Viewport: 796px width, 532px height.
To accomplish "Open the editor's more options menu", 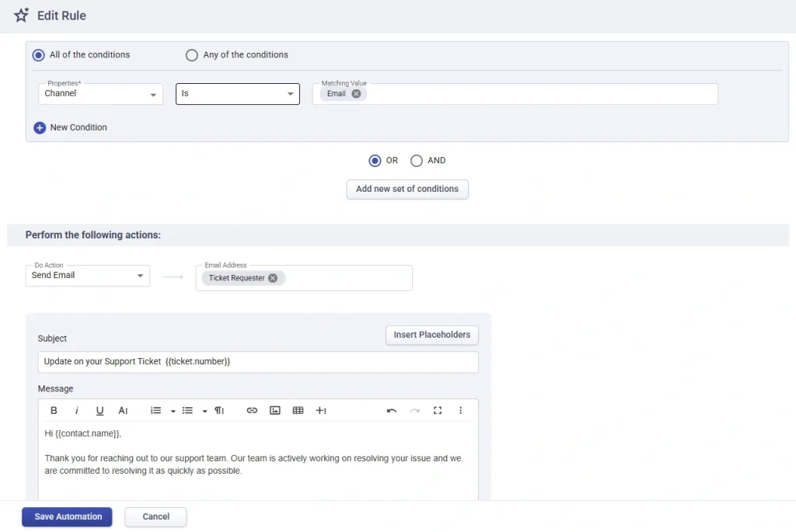I will pos(460,411).
